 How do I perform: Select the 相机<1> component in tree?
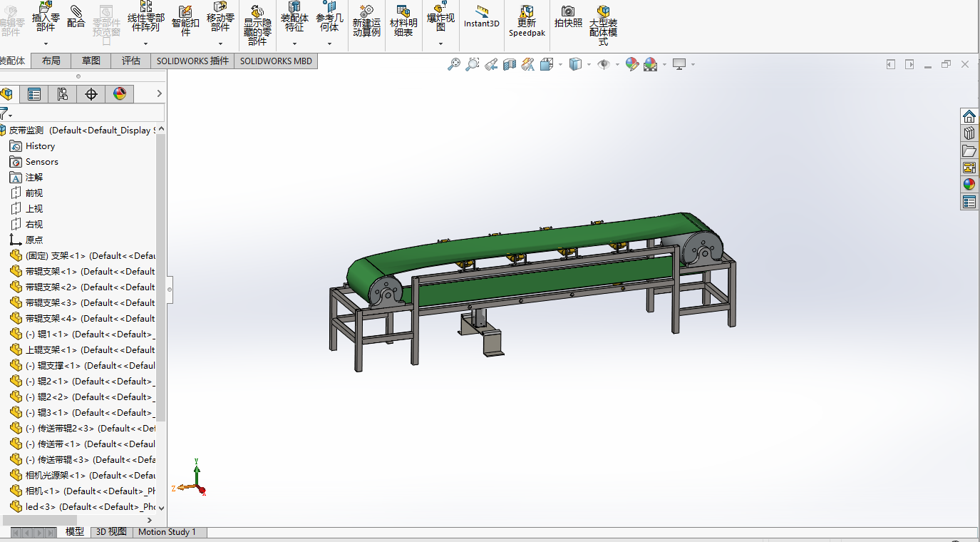click(x=83, y=491)
